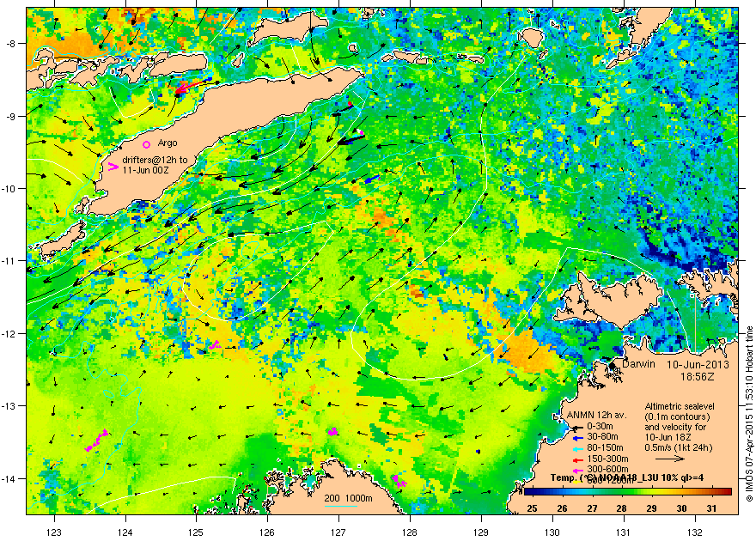Click the '150-300m' legend label
The image size is (756, 541).
click(x=607, y=459)
